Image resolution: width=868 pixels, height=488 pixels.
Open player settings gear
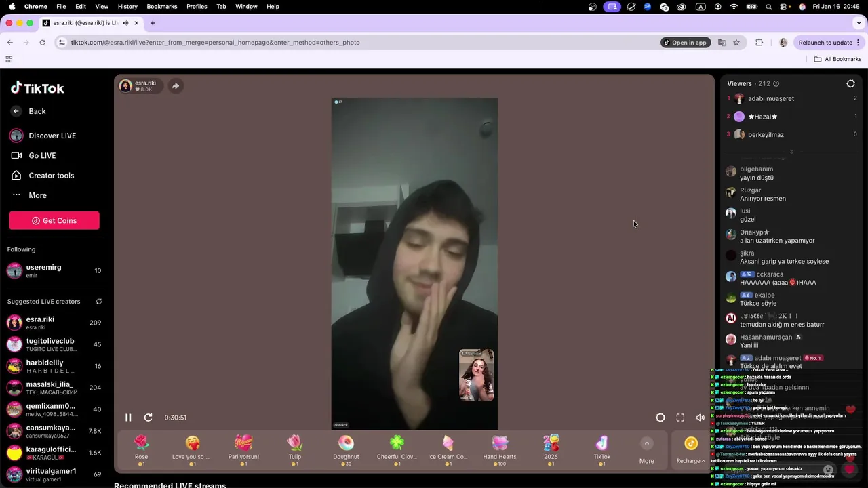click(660, 418)
